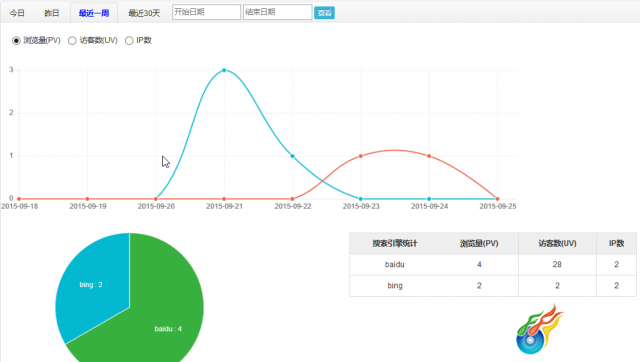Click the red data point on 2015-09-23
Image resolution: width=640 pixels, height=362 pixels.
(x=360, y=156)
